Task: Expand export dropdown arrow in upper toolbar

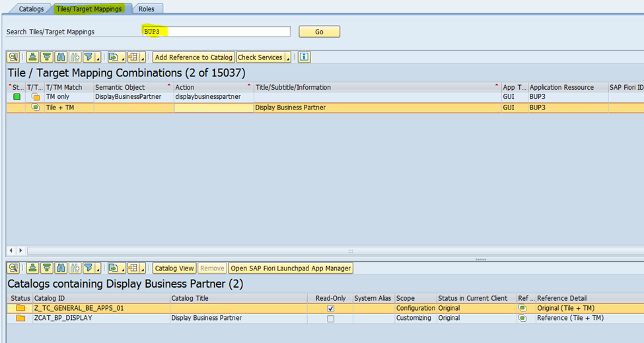Action: pyautogui.click(x=124, y=57)
